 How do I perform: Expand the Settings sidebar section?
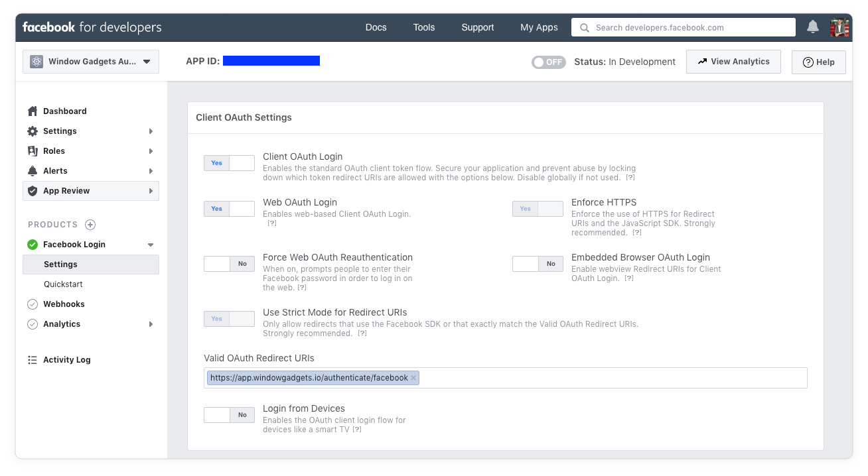[x=151, y=131]
